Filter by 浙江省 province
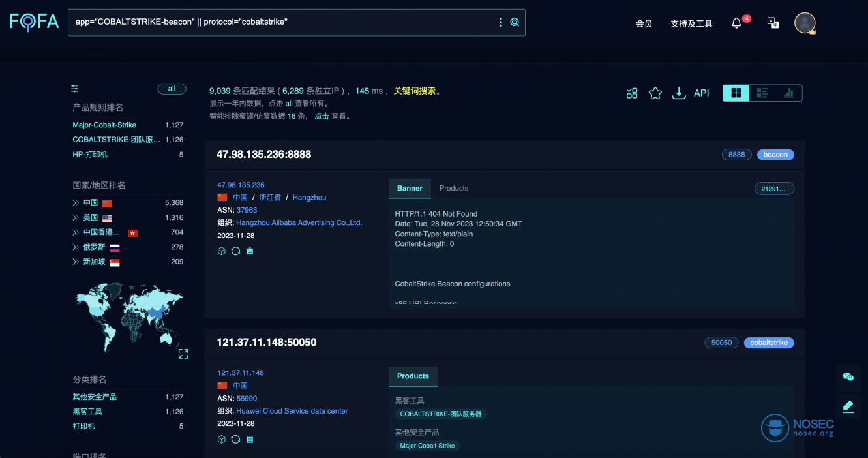 pos(270,198)
